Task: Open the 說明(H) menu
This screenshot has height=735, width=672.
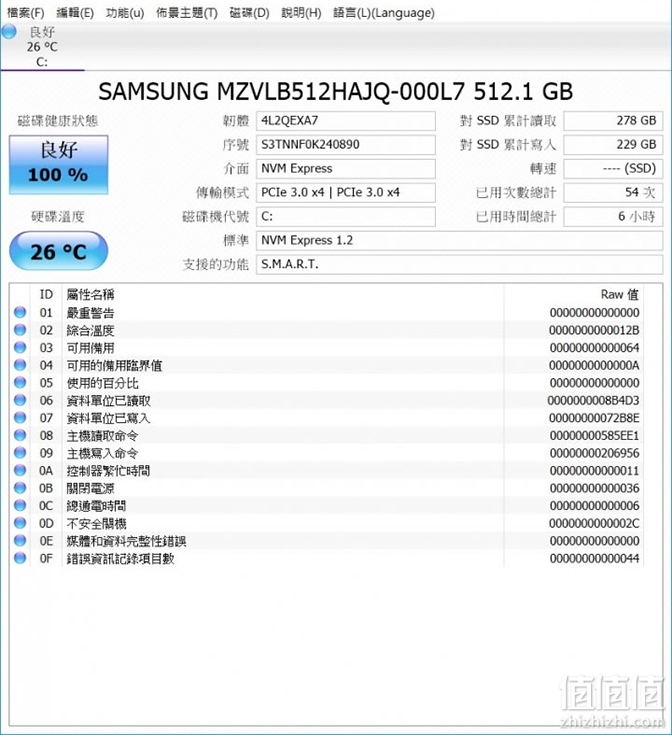Action: [301, 13]
